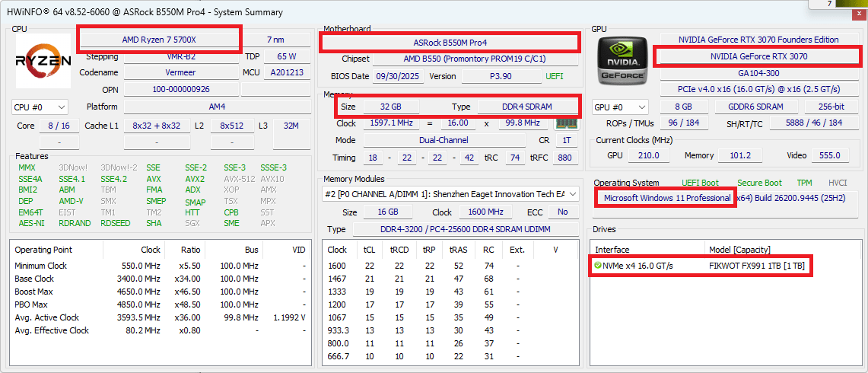Screen dimensions: 868x373
Task: Select the A201213 MCU value
Action: 288,72
